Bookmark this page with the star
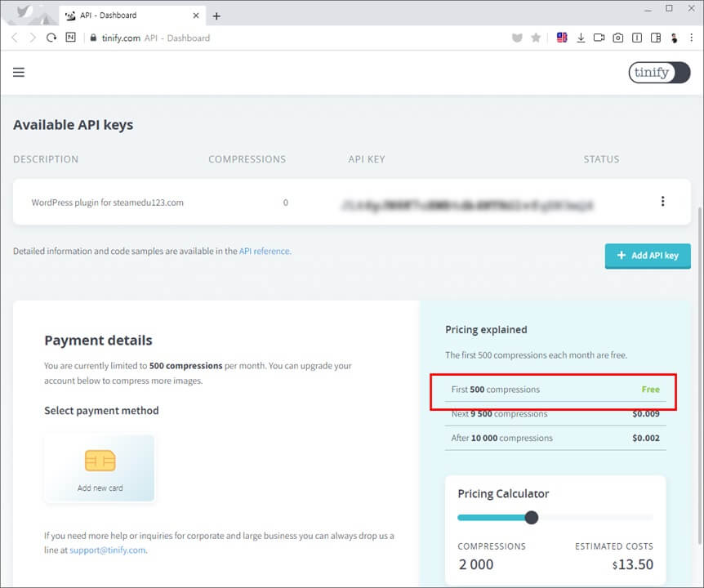704x588 pixels. click(x=536, y=38)
